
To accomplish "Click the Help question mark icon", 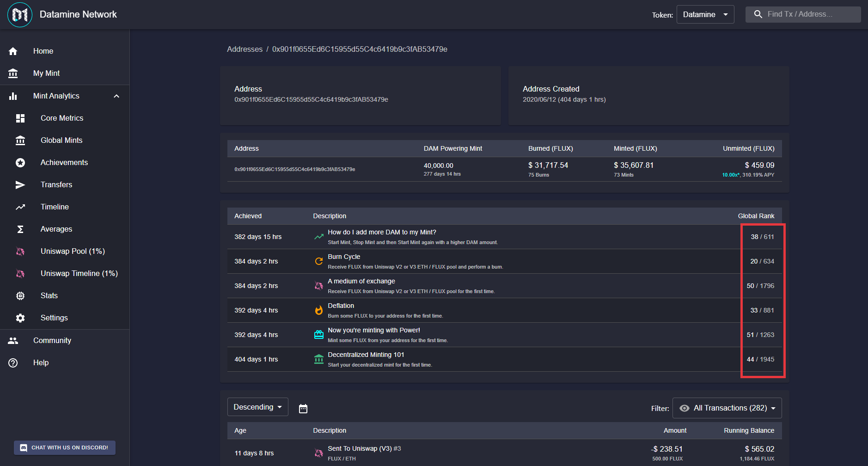I will point(13,363).
